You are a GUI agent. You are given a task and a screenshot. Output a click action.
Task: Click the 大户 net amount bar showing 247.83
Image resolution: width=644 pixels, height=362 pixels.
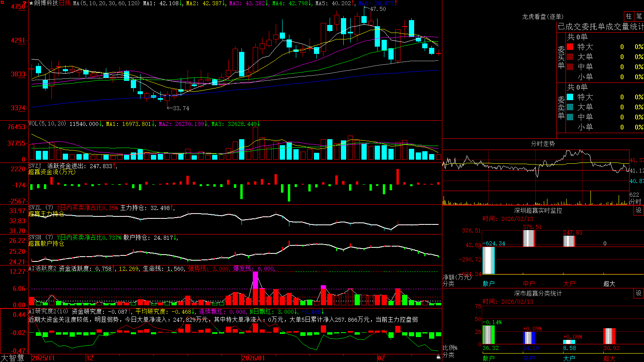tap(569, 241)
